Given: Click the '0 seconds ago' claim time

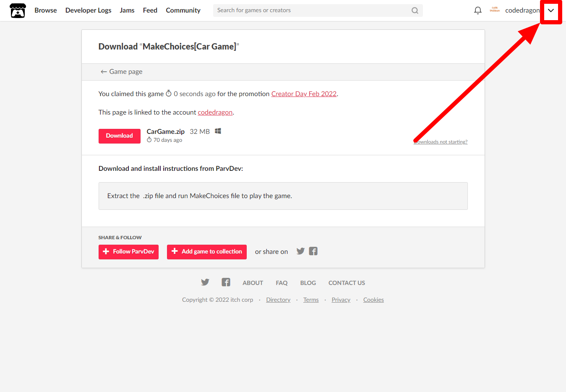Looking at the screenshot, I should (x=195, y=94).
